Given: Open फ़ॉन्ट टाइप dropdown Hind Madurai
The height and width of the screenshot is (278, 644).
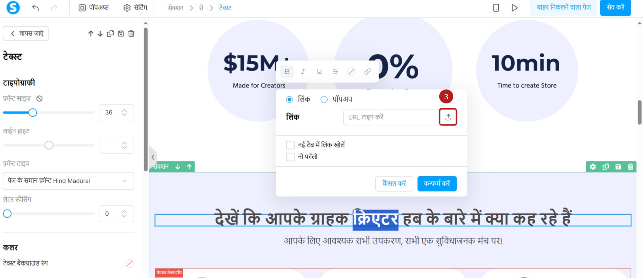Looking at the screenshot, I should tap(69, 181).
